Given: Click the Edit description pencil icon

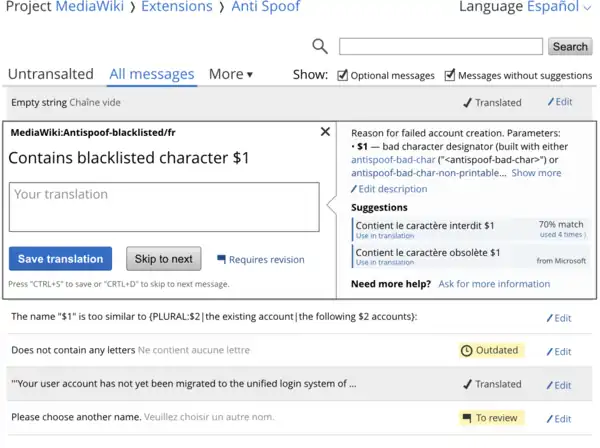Looking at the screenshot, I should pos(354,189).
